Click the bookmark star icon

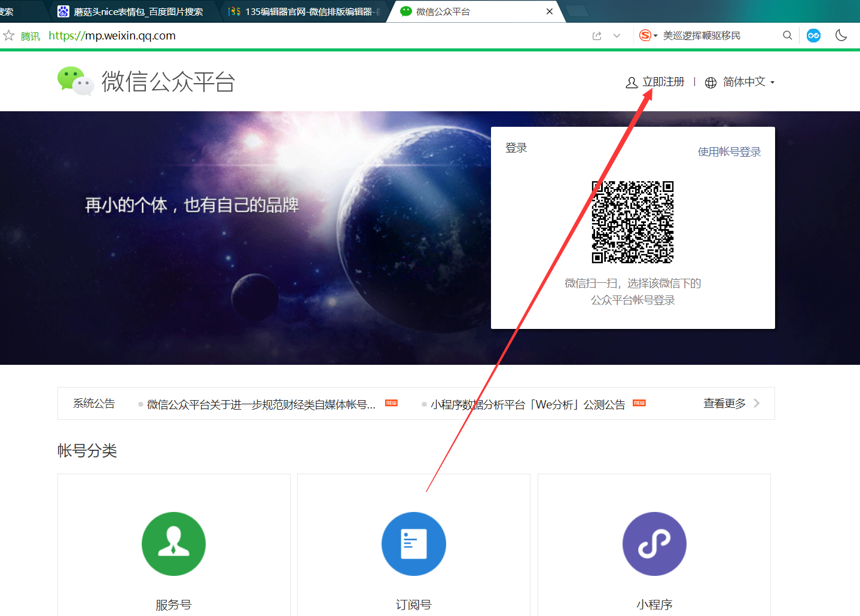[8, 35]
